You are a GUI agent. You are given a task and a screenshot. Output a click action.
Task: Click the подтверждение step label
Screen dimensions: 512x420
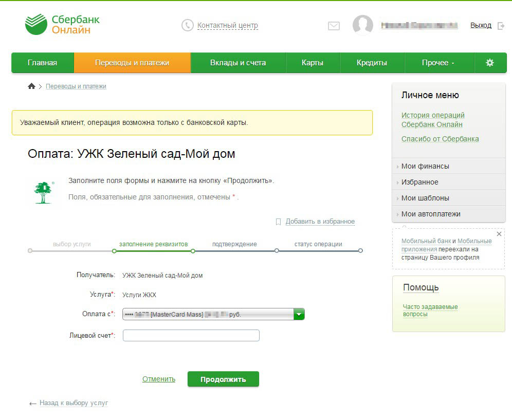[x=234, y=244]
